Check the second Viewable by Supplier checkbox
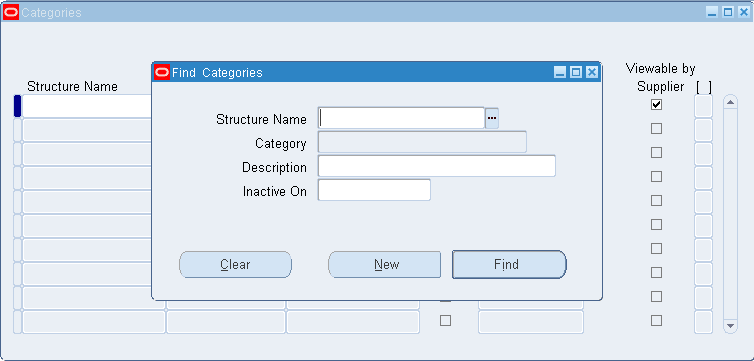Image resolution: width=754 pixels, height=361 pixels. click(x=656, y=128)
